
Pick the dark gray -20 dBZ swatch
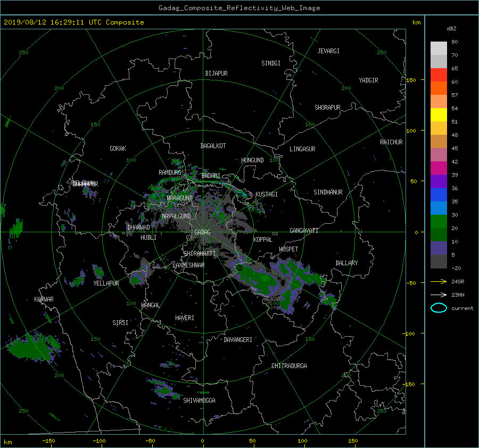tap(439, 262)
